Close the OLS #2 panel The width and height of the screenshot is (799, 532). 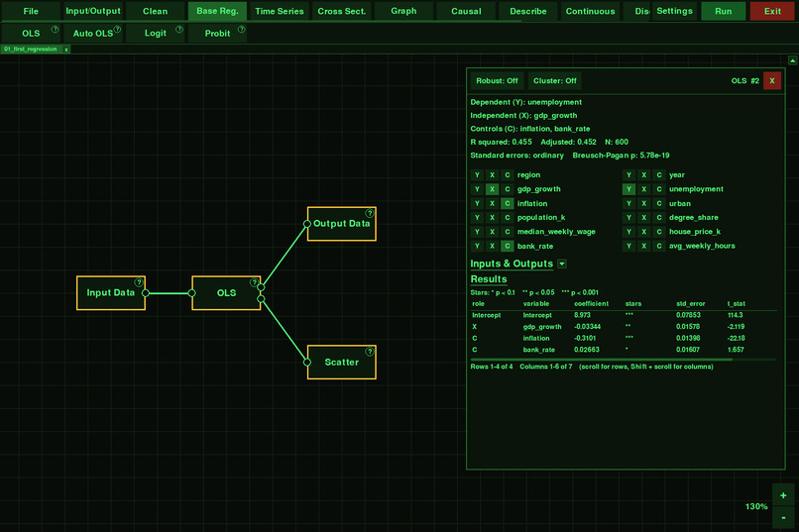click(772, 81)
